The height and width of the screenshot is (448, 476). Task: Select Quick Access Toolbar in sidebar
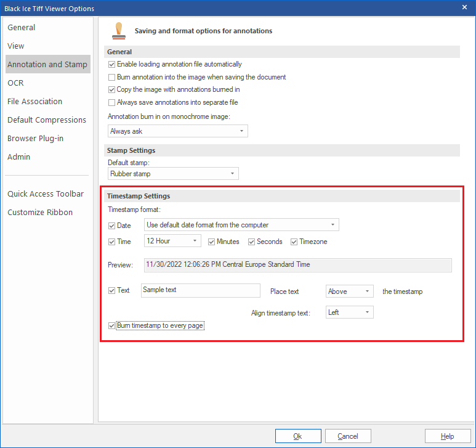(46, 194)
